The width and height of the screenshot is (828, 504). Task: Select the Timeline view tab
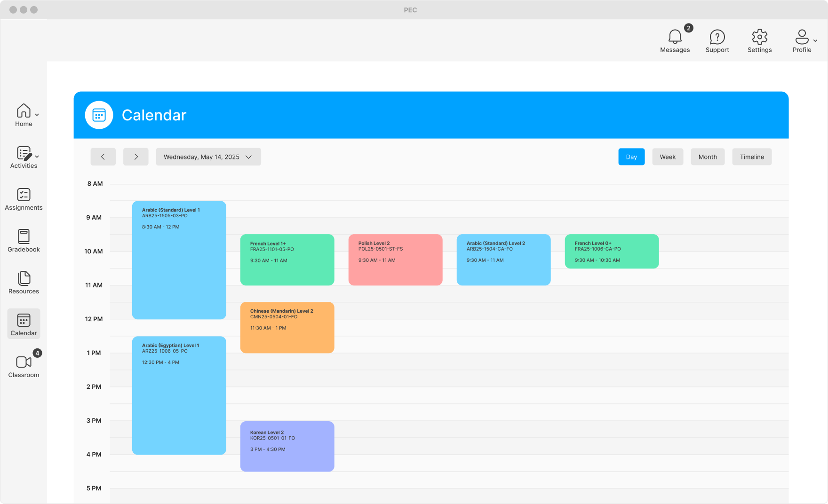(x=751, y=157)
